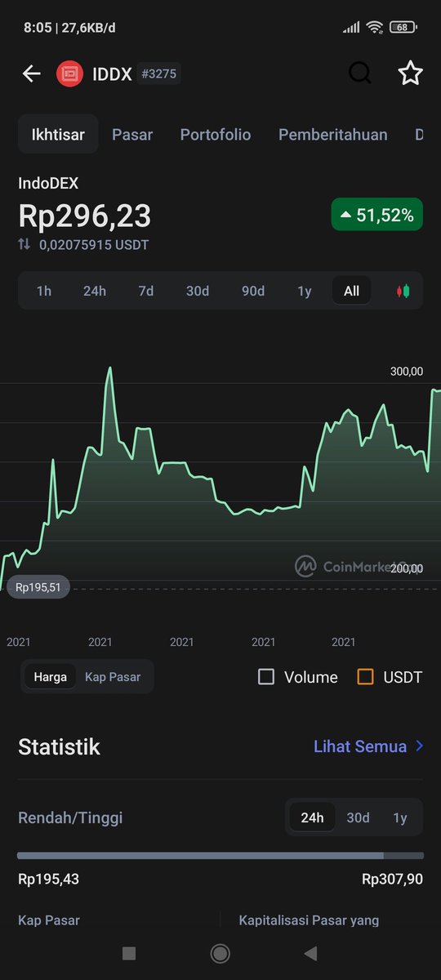Open the search magnifier icon
Screen dimensions: 441x980
[360, 73]
